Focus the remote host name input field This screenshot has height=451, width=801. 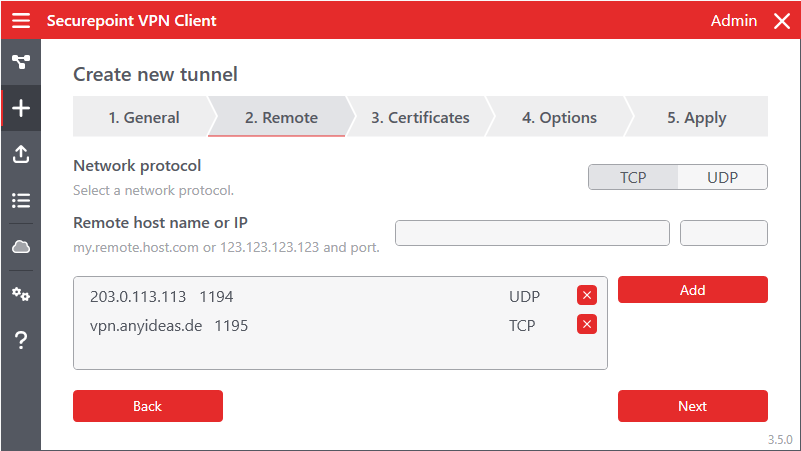[532, 233]
